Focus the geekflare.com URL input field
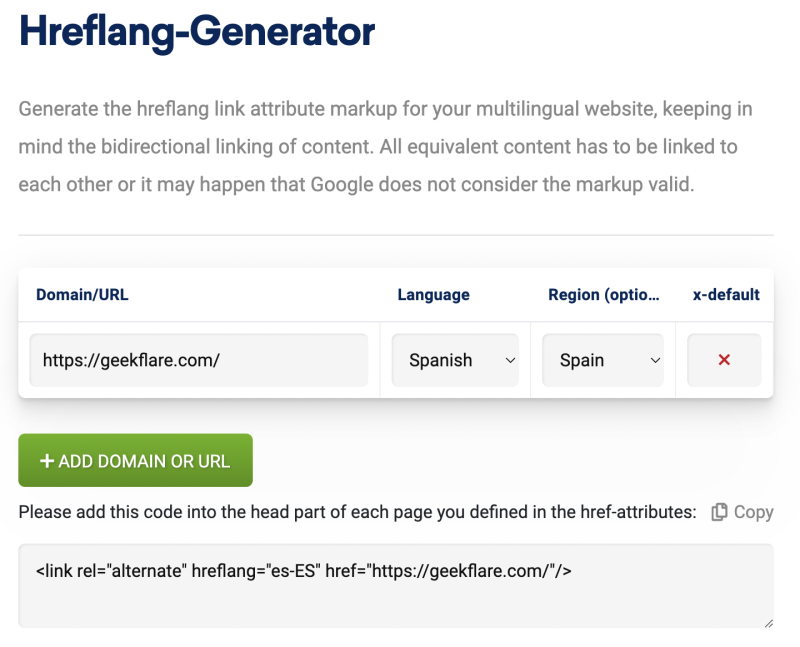The height and width of the screenshot is (647, 800). (199, 360)
